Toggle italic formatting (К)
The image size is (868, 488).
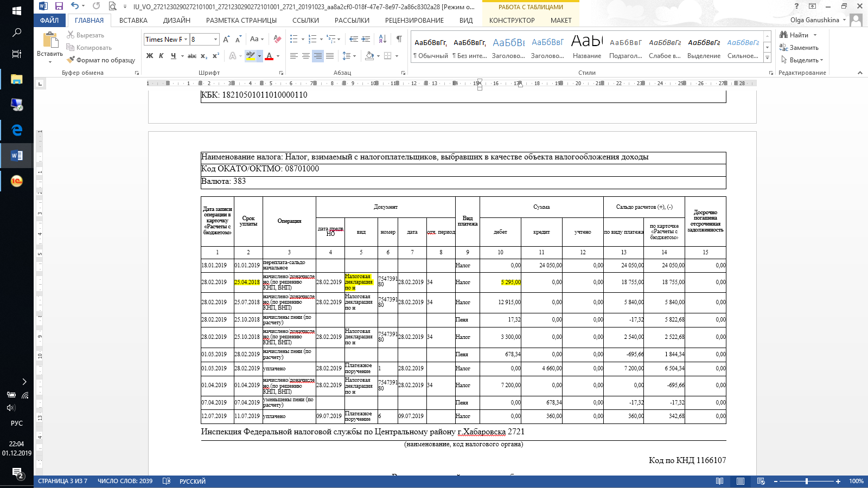[x=161, y=56]
